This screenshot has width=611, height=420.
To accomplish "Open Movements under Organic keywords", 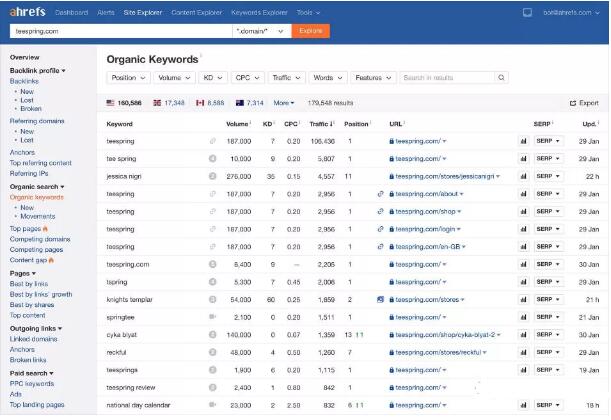I will (x=37, y=216).
